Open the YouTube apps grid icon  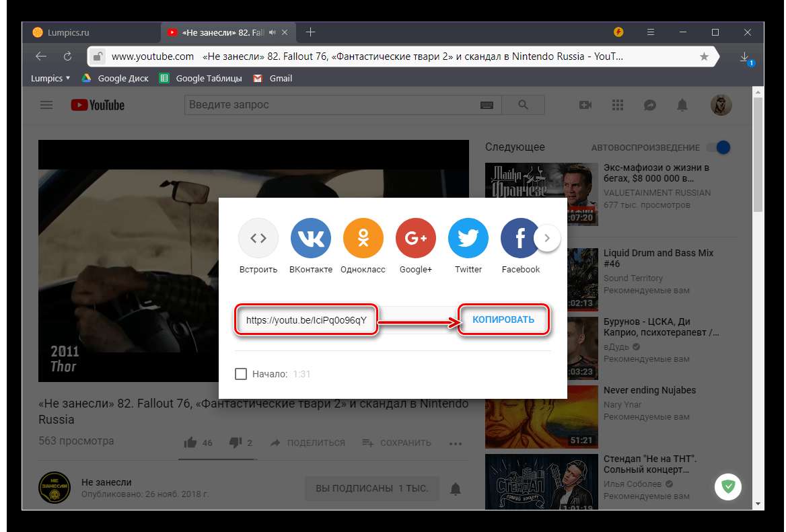pos(618,105)
